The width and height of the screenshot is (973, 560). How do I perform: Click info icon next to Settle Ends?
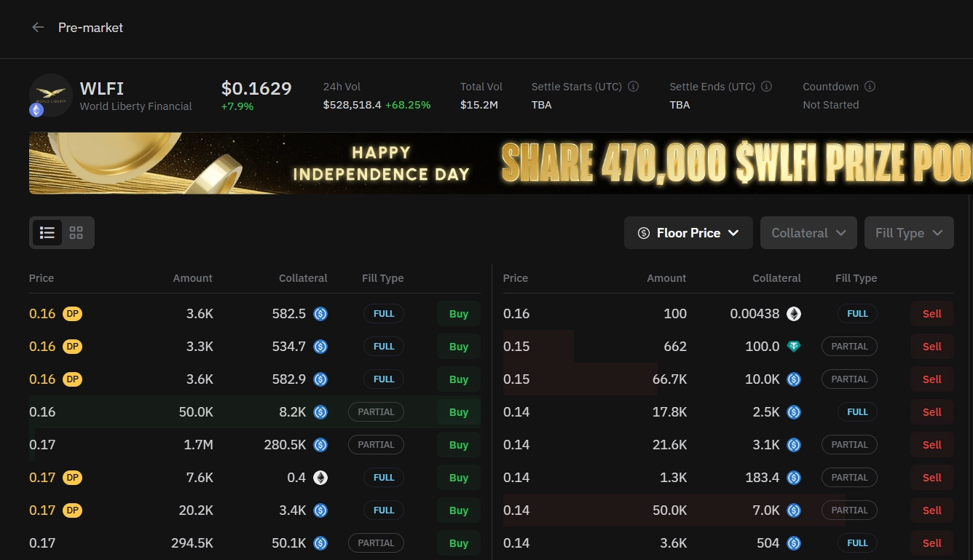tap(766, 87)
